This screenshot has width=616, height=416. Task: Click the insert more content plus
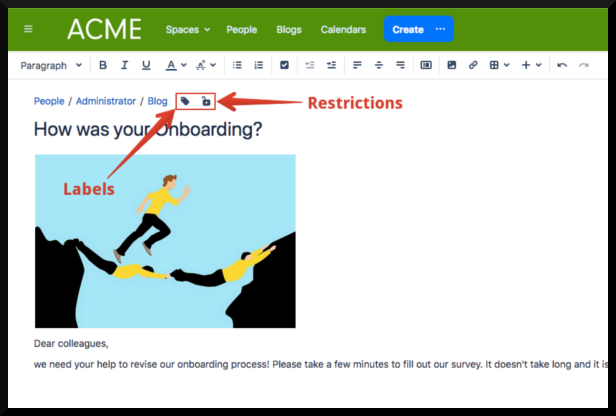tap(526, 65)
